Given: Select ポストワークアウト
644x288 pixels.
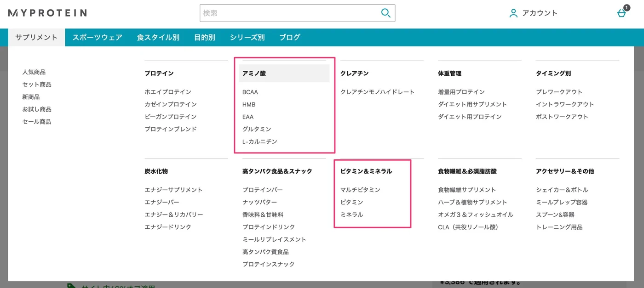Looking at the screenshot, I should coord(562,117).
